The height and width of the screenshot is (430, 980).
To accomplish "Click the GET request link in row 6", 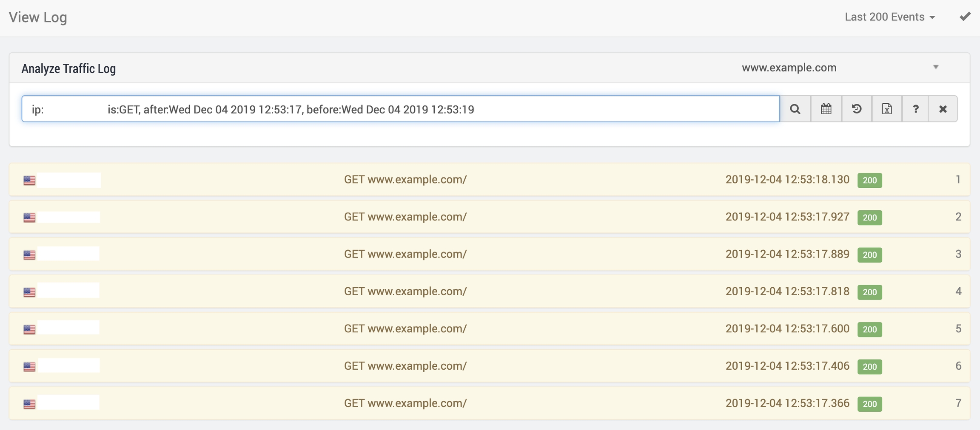I will [x=405, y=366].
